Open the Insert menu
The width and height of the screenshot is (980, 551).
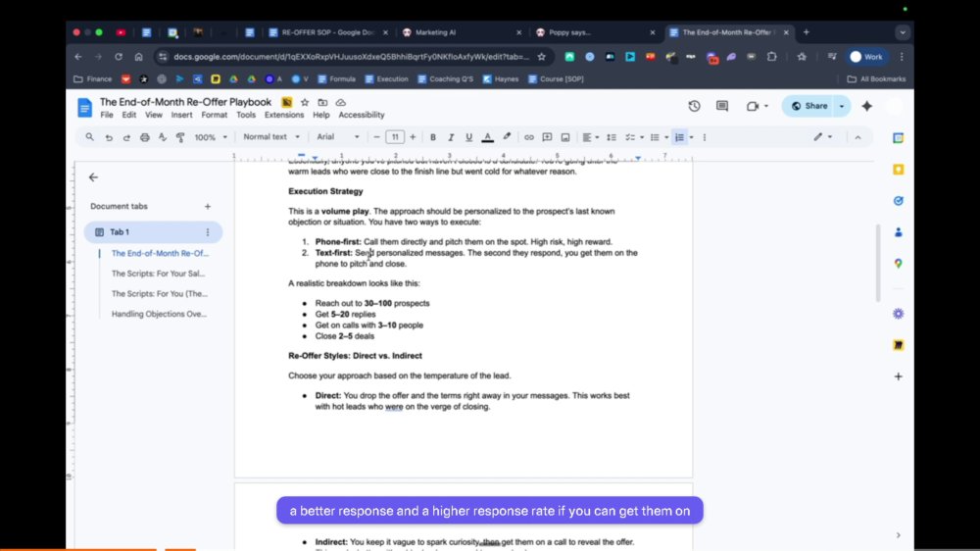(181, 115)
